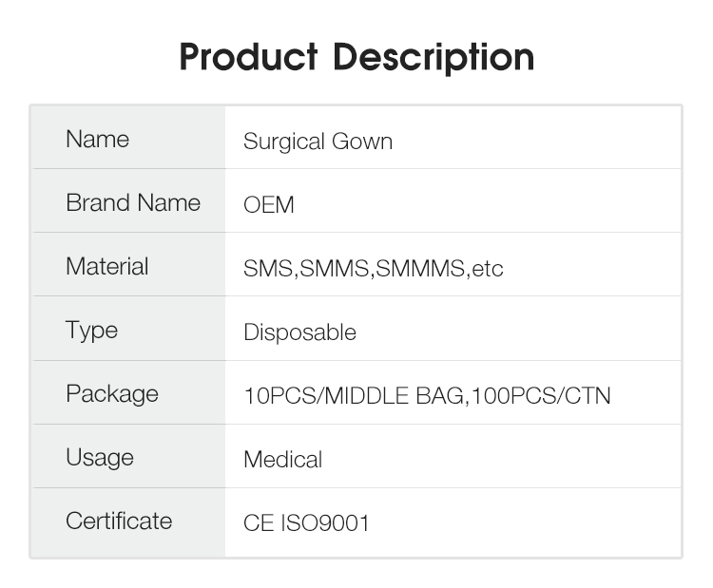This screenshot has width=713, height=588.
Task: Click ISO9001 text in certificate row
Action: (325, 523)
